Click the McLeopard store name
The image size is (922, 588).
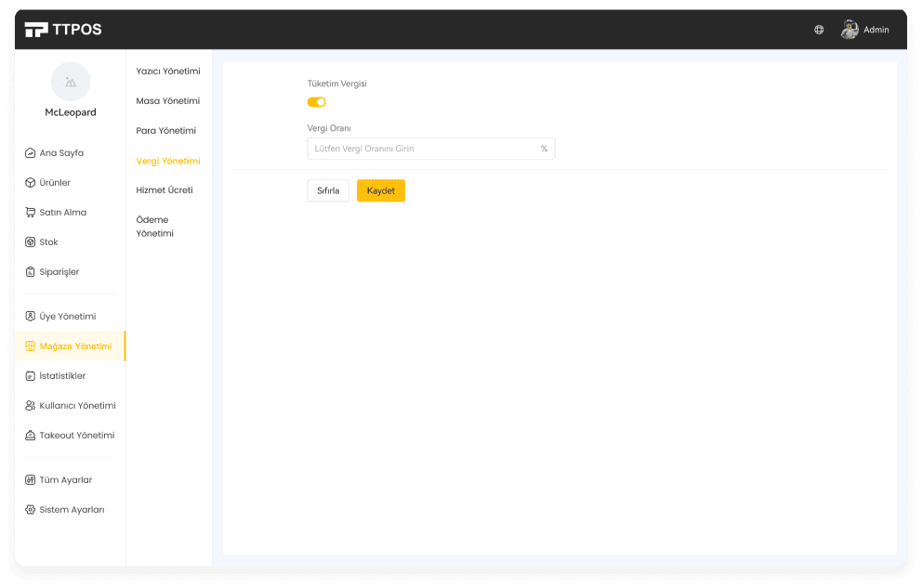pyautogui.click(x=71, y=112)
